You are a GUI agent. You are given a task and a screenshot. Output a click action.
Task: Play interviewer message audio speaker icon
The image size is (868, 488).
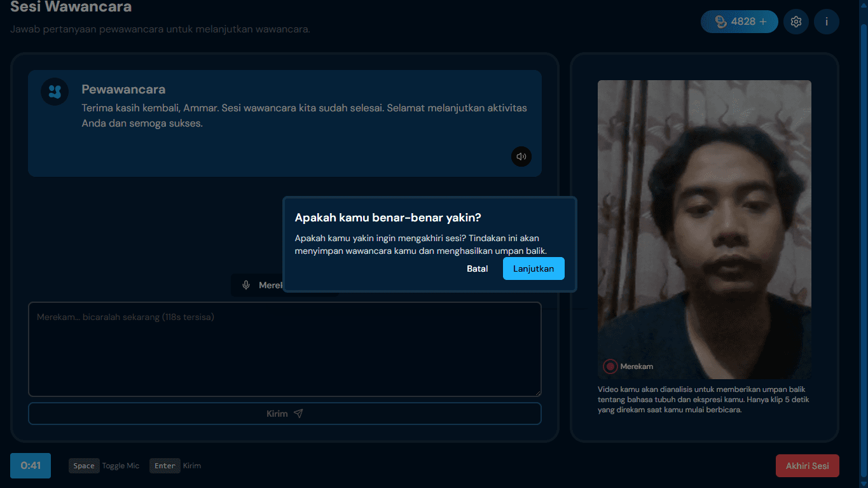(521, 157)
